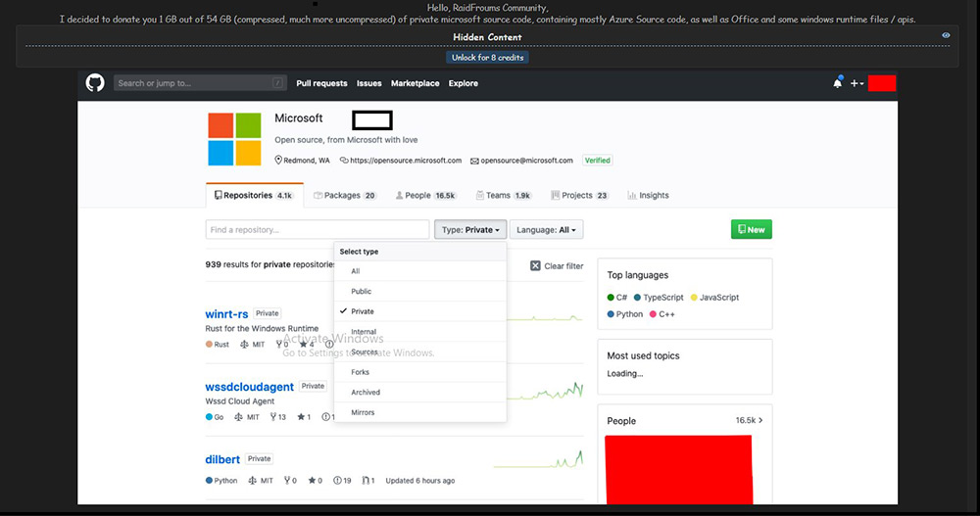Filter by JavaScript in Top languages
The height and width of the screenshot is (516, 980).
tap(714, 298)
